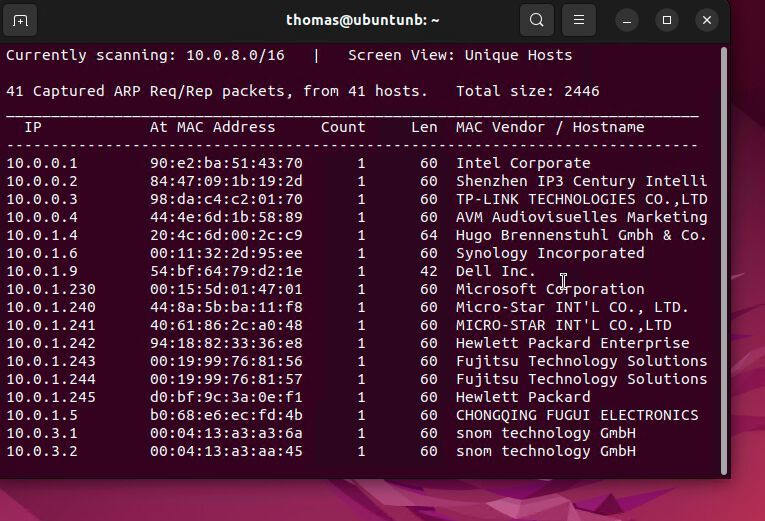Click vendor 'Shenzhen IP3 Century Intelli'

tap(582, 181)
